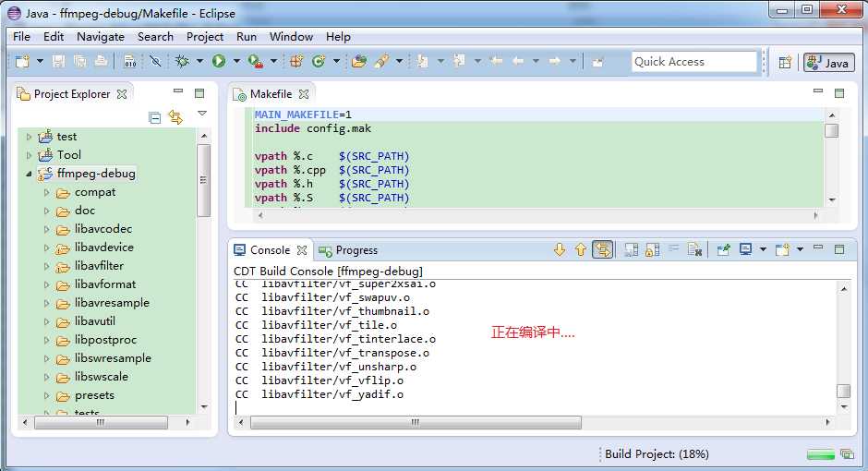
Task: Close the Project Explorer view tab
Action: pyautogui.click(x=122, y=94)
